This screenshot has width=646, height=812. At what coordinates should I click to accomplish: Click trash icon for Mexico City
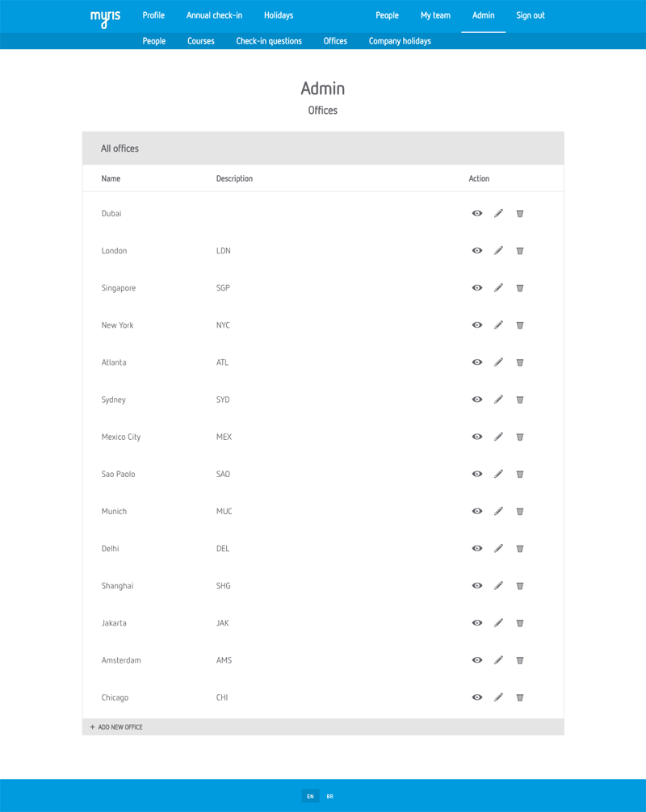(520, 437)
